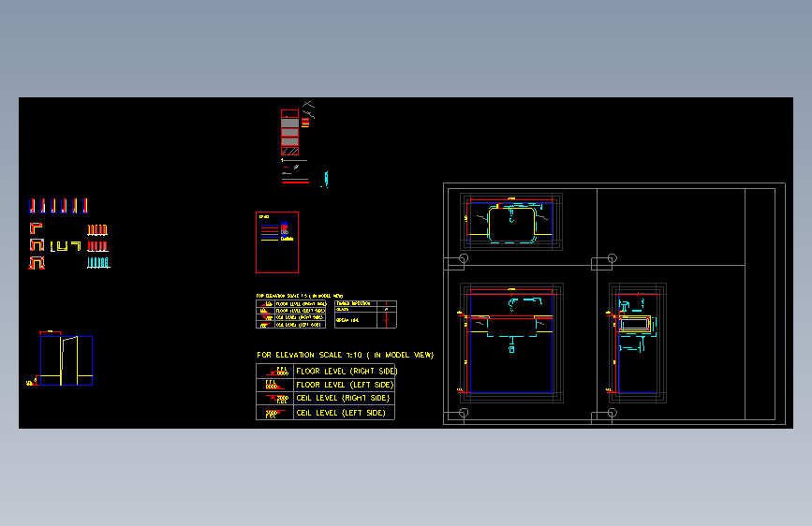Click the circle marker below the side elevation

(x=613, y=413)
